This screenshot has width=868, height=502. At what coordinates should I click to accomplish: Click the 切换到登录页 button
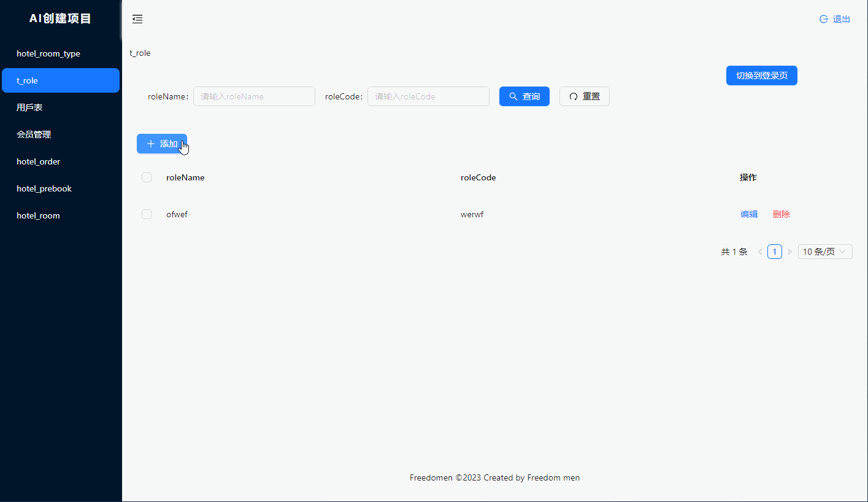[x=762, y=75]
